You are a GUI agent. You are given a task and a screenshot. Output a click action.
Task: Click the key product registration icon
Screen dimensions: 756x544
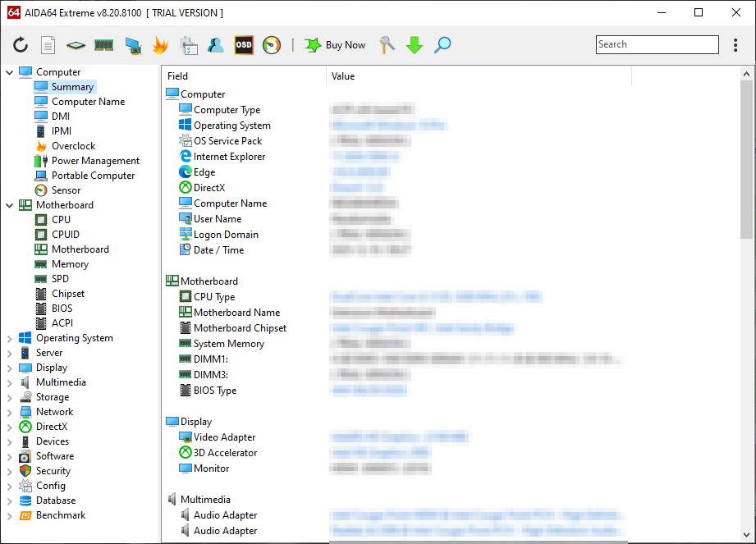(x=387, y=45)
